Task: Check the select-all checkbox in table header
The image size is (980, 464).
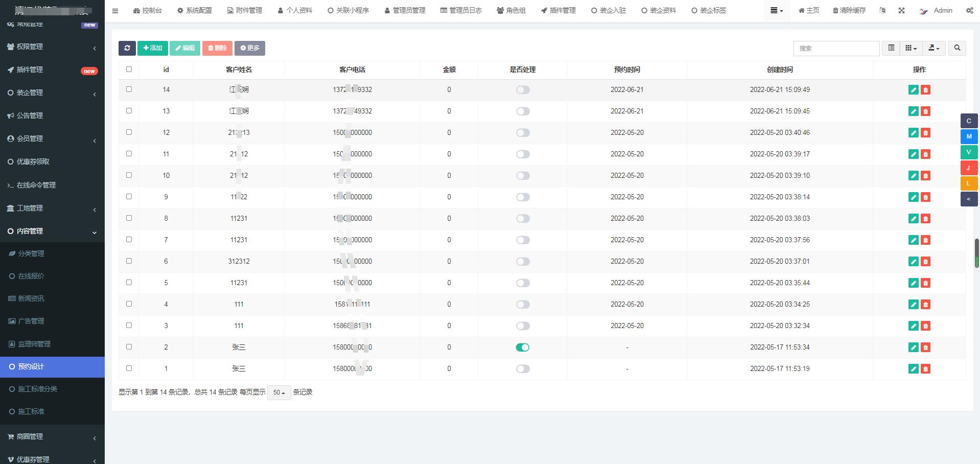Action: (129, 69)
